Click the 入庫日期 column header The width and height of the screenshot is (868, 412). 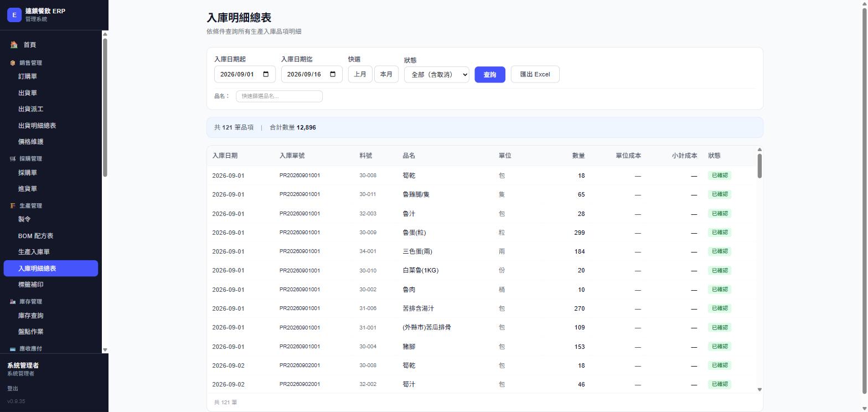[225, 156]
